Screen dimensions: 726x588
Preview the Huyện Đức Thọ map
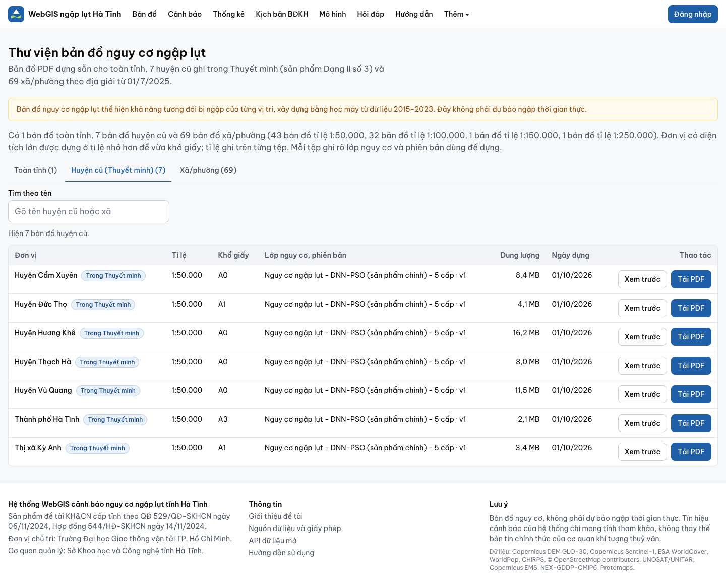pos(642,308)
